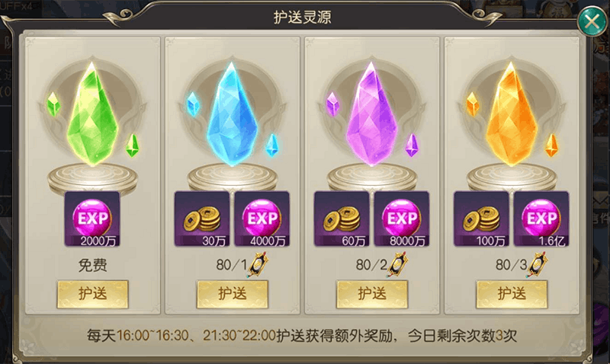Start the free 护送 escort
The height and width of the screenshot is (364, 610).
tap(92, 294)
